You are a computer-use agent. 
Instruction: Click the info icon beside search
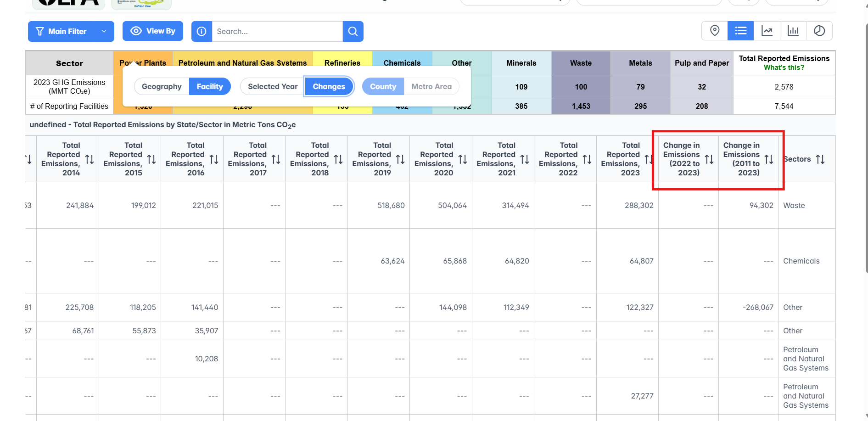point(202,31)
